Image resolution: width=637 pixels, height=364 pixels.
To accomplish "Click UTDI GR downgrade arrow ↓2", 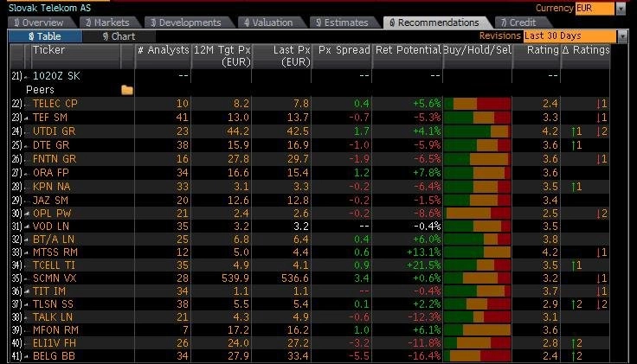I will [602, 131].
